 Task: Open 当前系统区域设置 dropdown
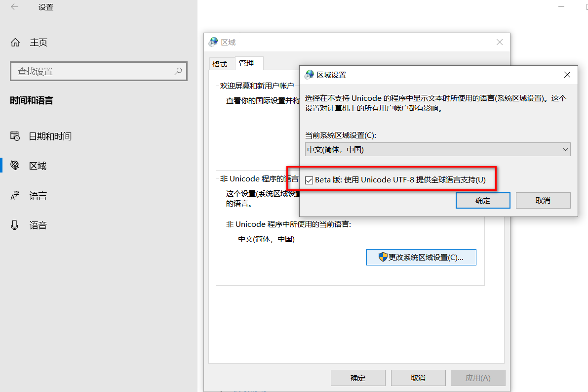[437, 149]
